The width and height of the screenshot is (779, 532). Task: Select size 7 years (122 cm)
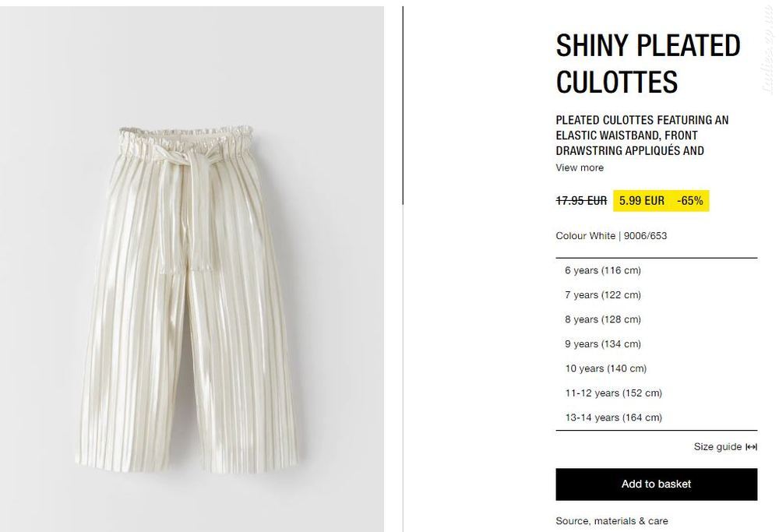656,295
